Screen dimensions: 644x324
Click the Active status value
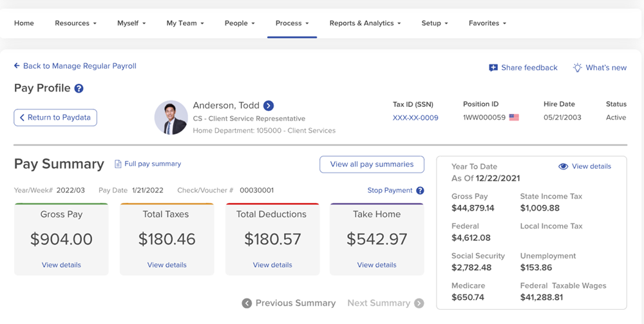tap(616, 117)
